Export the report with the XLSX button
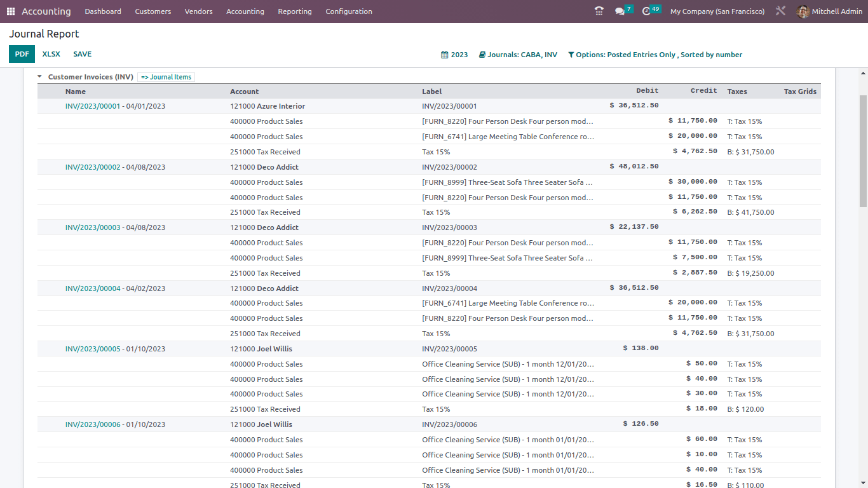 pyautogui.click(x=51, y=54)
